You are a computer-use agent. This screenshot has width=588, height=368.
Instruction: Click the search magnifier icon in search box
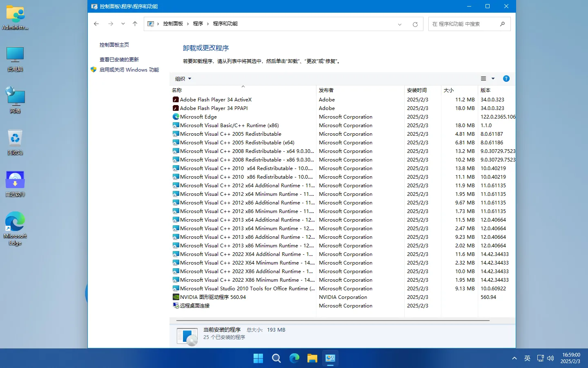502,24
